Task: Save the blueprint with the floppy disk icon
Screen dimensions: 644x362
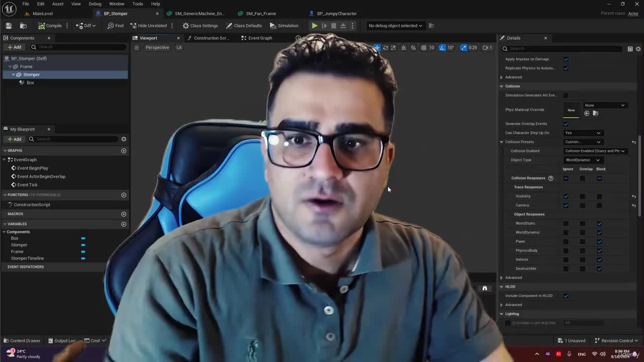Action: click(x=9, y=26)
